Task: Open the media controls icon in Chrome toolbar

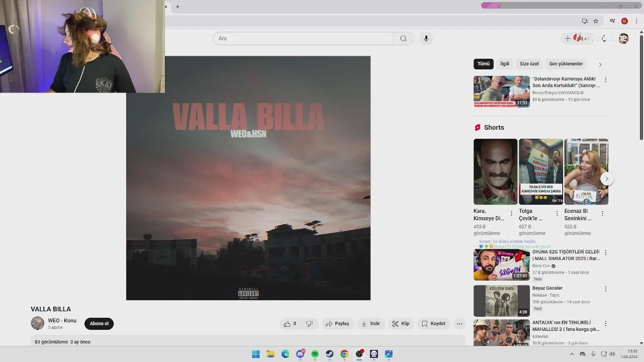Action: coord(612,21)
